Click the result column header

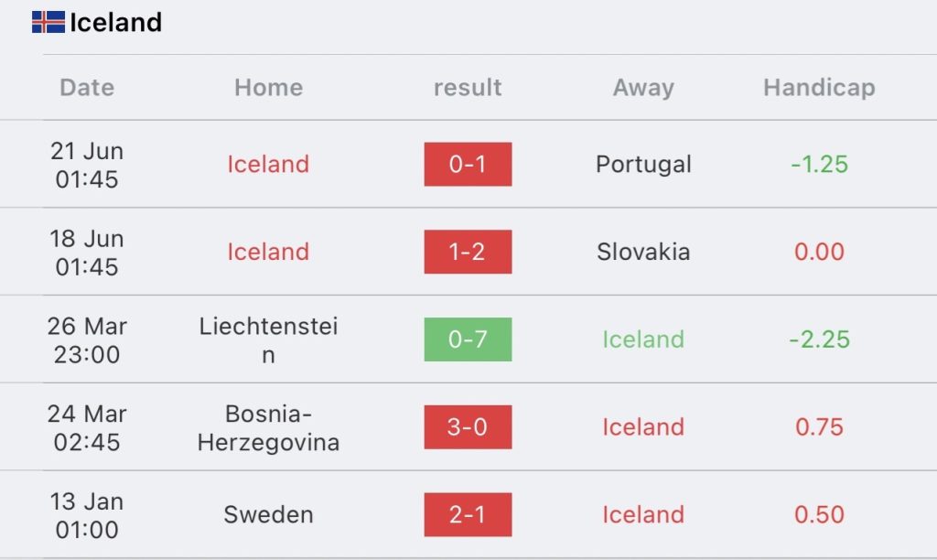(x=468, y=88)
